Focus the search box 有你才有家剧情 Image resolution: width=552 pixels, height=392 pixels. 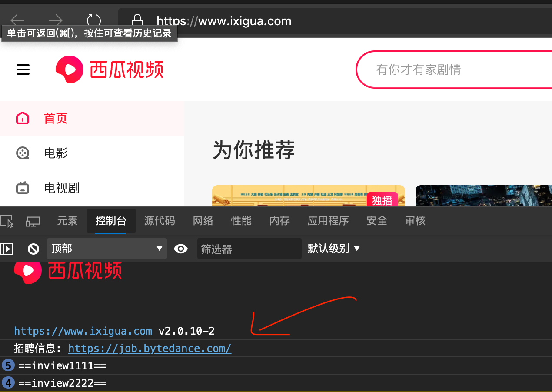pos(454,70)
